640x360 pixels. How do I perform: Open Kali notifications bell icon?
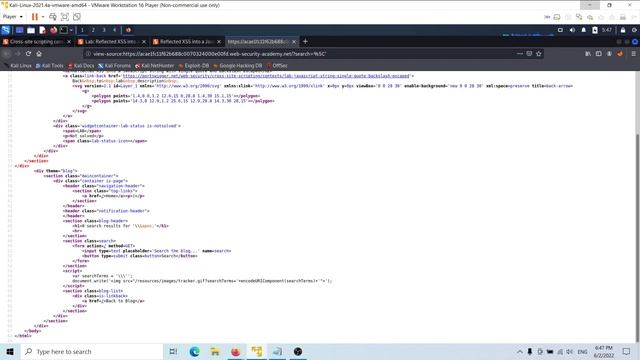point(583,30)
